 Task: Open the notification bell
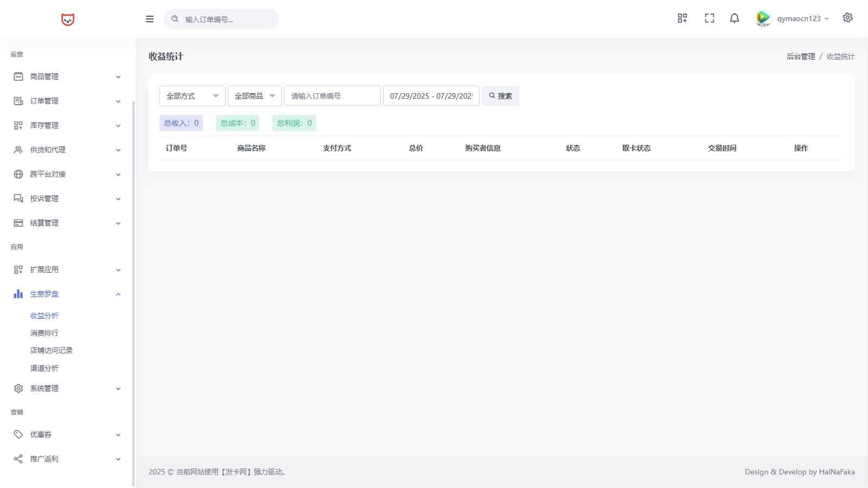pos(734,18)
